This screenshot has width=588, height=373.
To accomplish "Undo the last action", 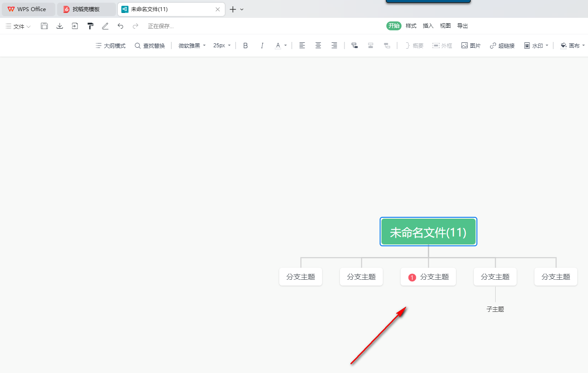I will (x=120, y=26).
